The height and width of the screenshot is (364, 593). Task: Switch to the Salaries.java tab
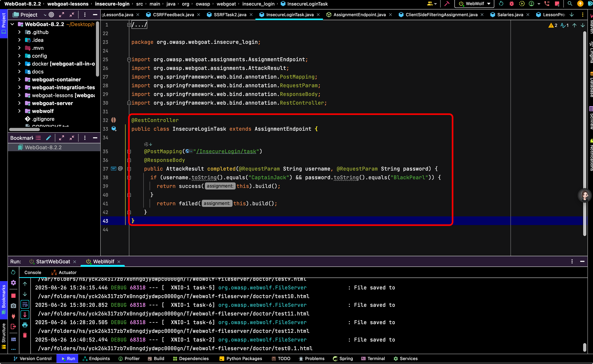(x=510, y=15)
